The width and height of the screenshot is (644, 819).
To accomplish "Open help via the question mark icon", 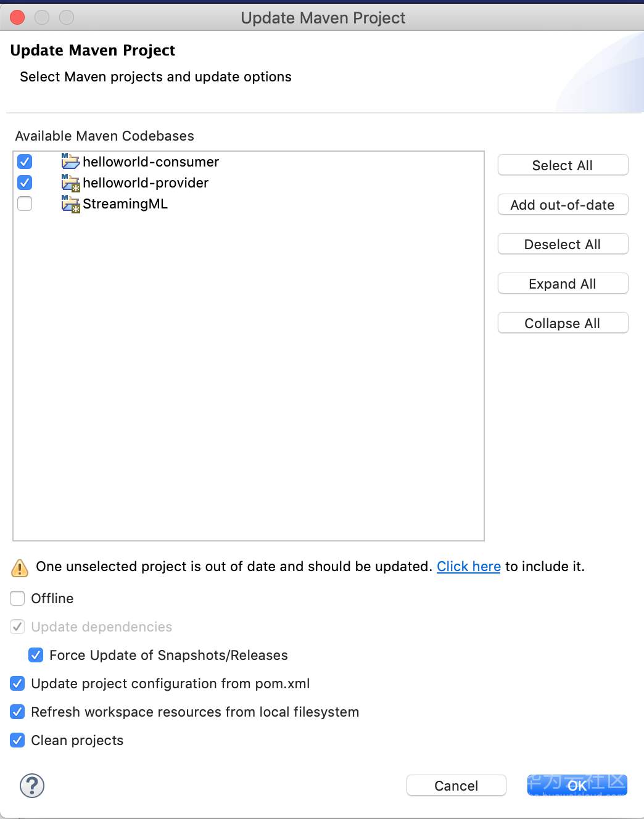I will [32, 786].
